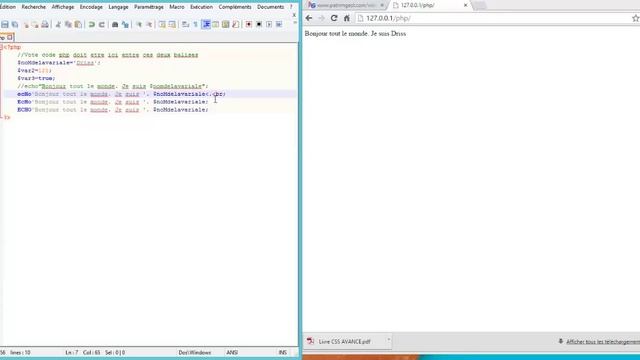Toggle the highlighted Indent Guide icon
Image resolution: width=640 pixels, height=360 pixels.
pyautogui.click(x=206, y=24)
